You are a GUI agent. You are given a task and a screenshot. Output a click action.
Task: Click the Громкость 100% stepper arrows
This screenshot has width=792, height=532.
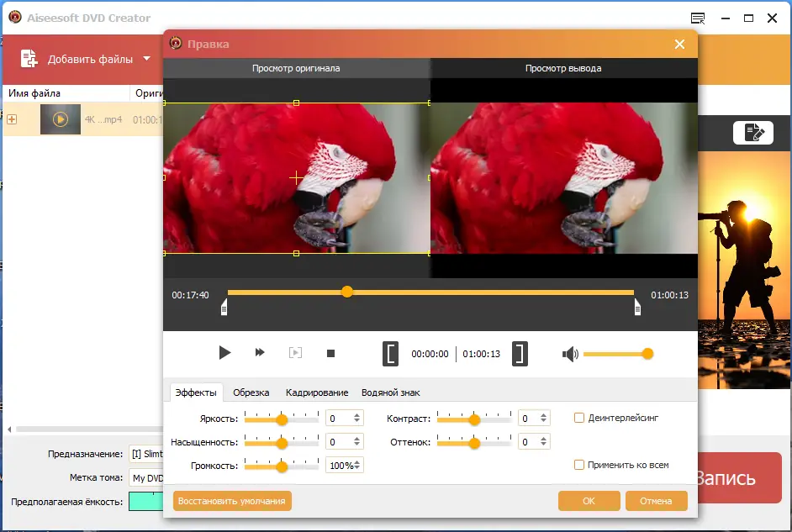pos(356,466)
